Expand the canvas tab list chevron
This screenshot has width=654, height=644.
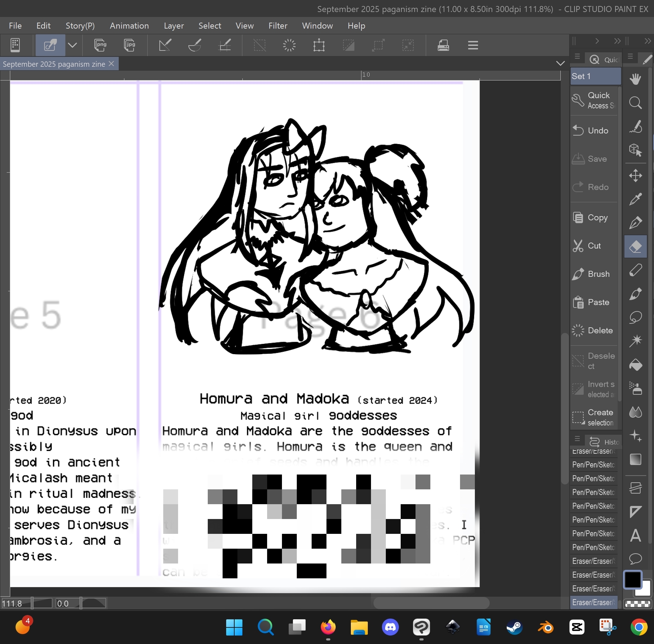[560, 64]
